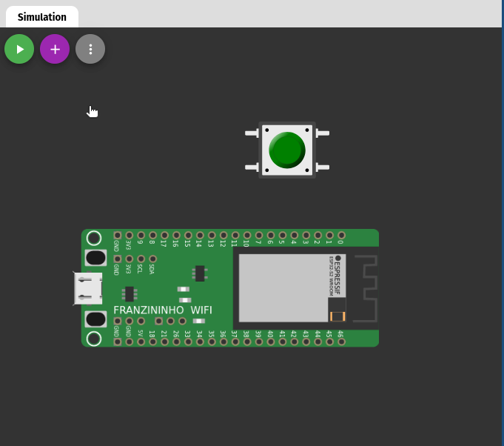Click pin 2 on the board header
The image size is (504, 446).
[318, 236]
